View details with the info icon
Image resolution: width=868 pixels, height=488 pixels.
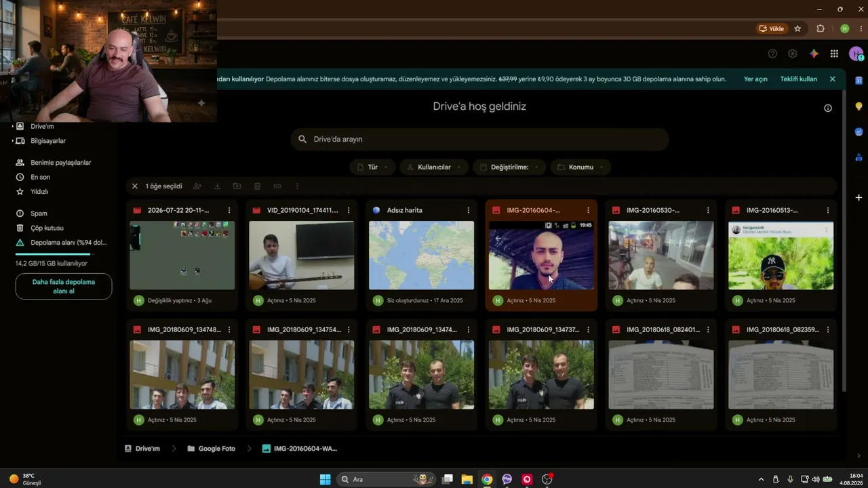828,108
